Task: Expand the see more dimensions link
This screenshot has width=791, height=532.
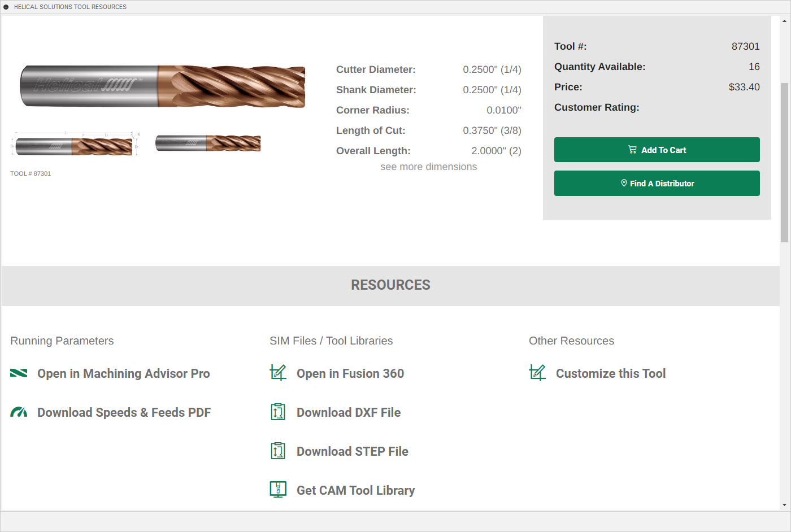Action: 428,167
